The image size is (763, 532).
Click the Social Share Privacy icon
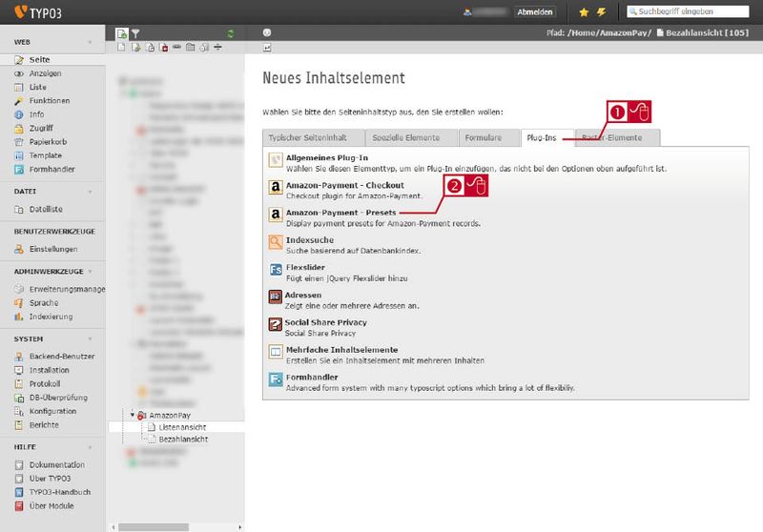point(276,324)
